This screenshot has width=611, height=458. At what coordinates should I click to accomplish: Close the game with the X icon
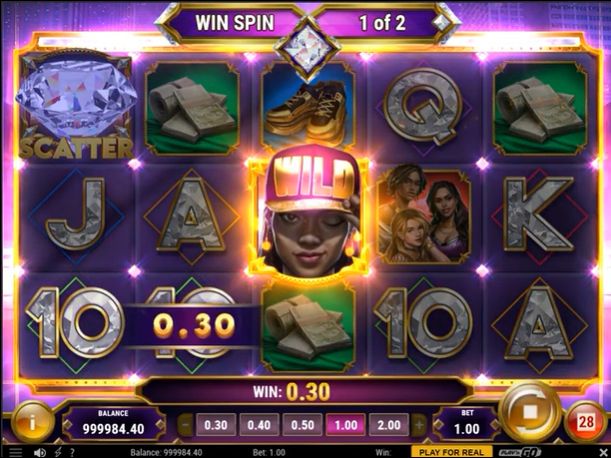coord(603,453)
